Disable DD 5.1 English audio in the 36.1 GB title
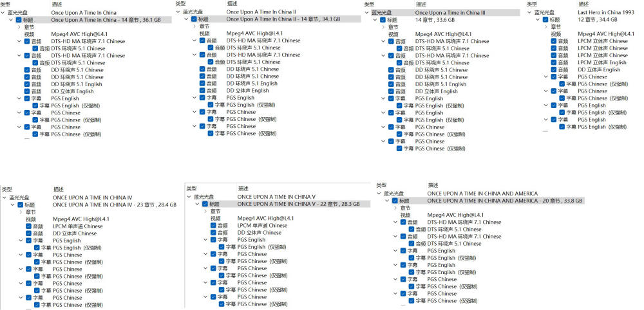Image resolution: width=644 pixels, height=310 pixels. [27, 84]
